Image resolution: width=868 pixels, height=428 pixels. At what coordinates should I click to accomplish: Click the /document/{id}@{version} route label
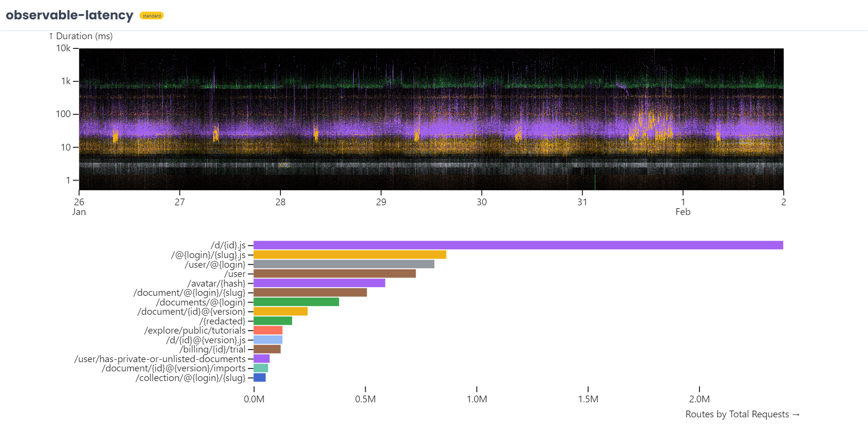[x=191, y=311]
